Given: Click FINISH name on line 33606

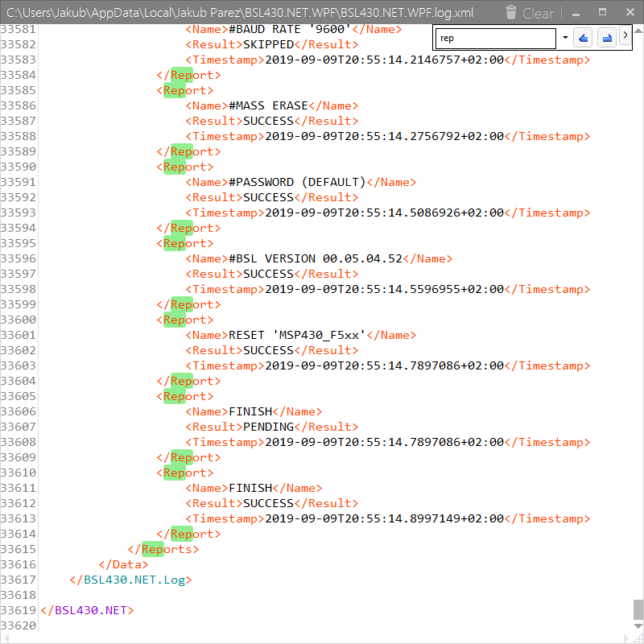Looking at the screenshot, I should coord(250,411).
